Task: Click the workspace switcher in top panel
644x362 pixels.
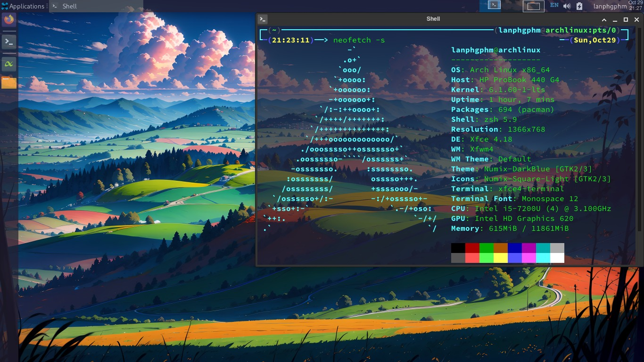Action: [x=534, y=6]
